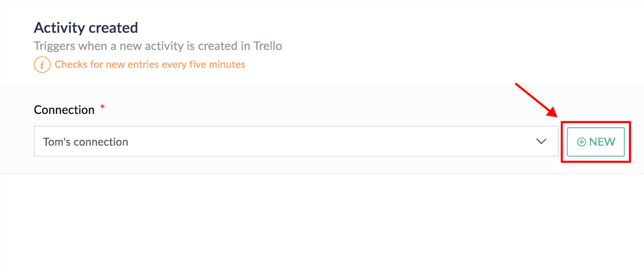The width and height of the screenshot is (644, 273).
Task: Select the Triggers description under Activity created
Action: [x=158, y=46]
